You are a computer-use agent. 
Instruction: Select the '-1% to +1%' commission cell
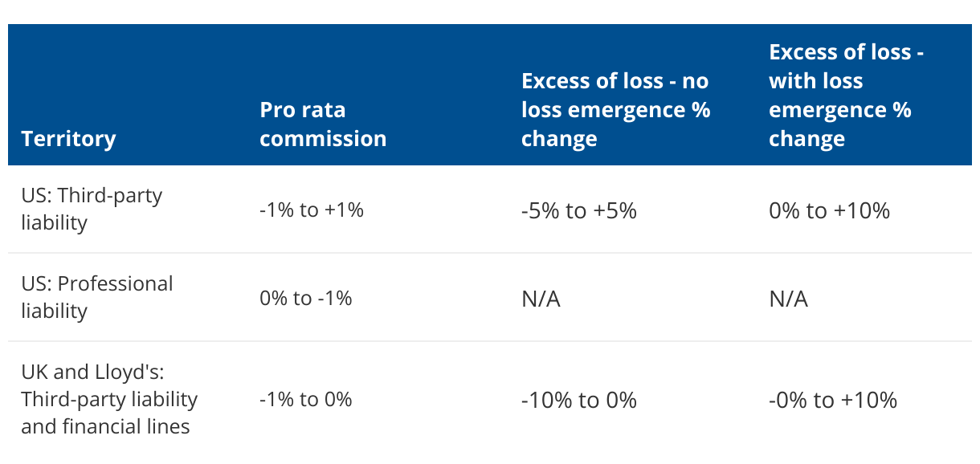(x=312, y=210)
